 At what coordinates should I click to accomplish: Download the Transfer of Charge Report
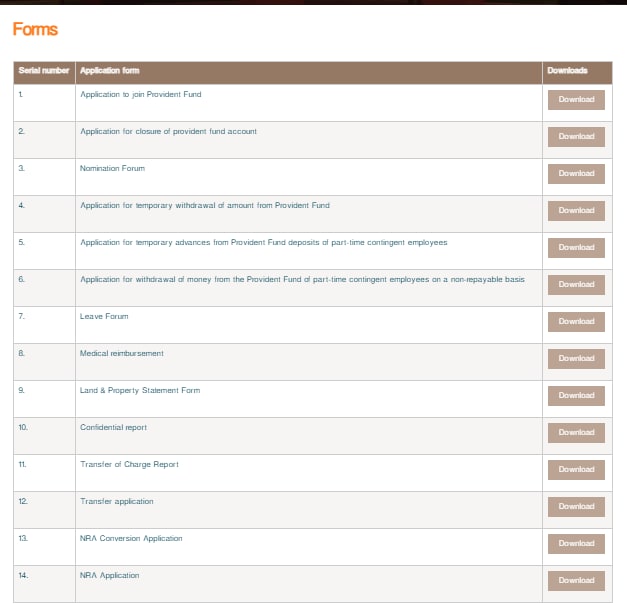click(x=576, y=469)
